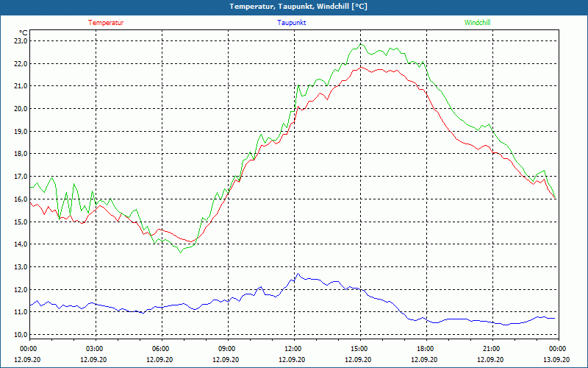Viewport: 588px width, 368px height.
Task: Click the 09:00 time axis label
Action: pyautogui.click(x=226, y=348)
